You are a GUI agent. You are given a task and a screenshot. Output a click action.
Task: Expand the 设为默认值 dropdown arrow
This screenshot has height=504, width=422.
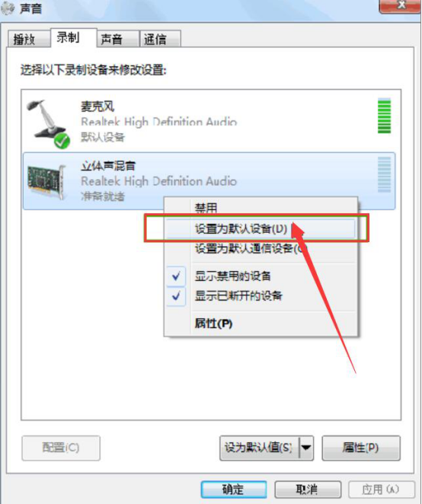pos(306,448)
